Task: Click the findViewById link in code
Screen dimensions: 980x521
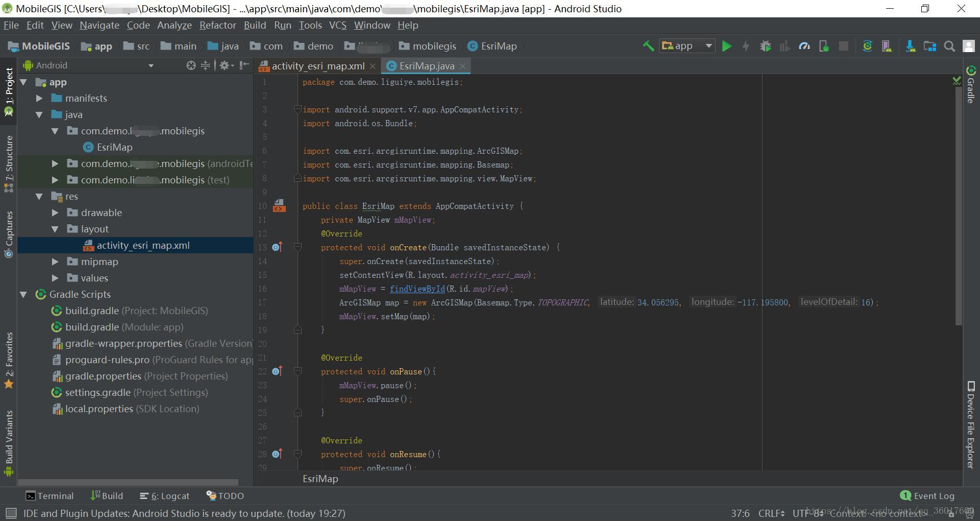Action: [x=417, y=289]
